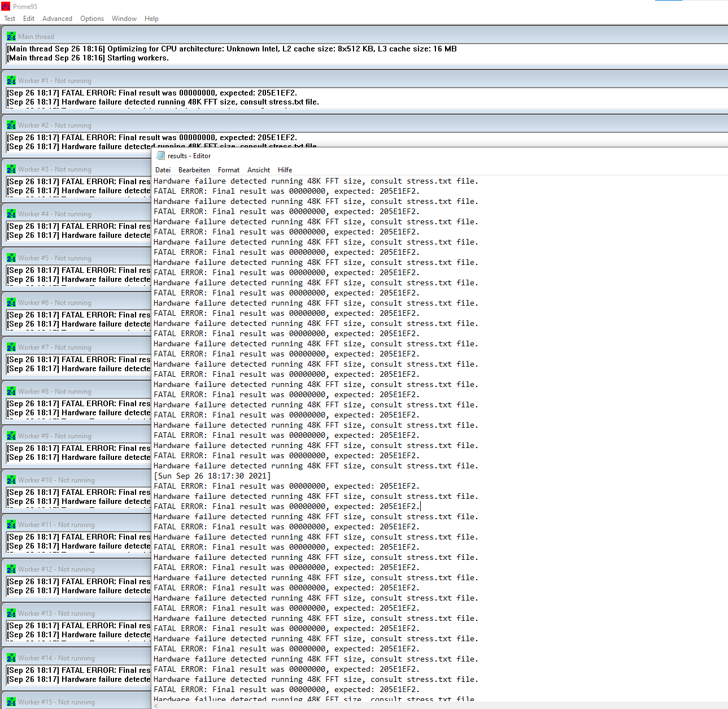Select the 'Worker #4 - Not running' title

(55, 214)
